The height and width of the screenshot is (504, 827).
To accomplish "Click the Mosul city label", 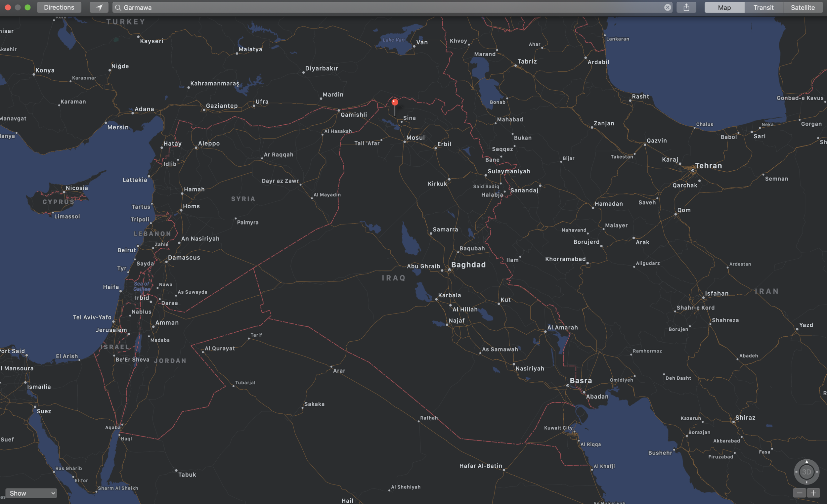I will pos(415,138).
